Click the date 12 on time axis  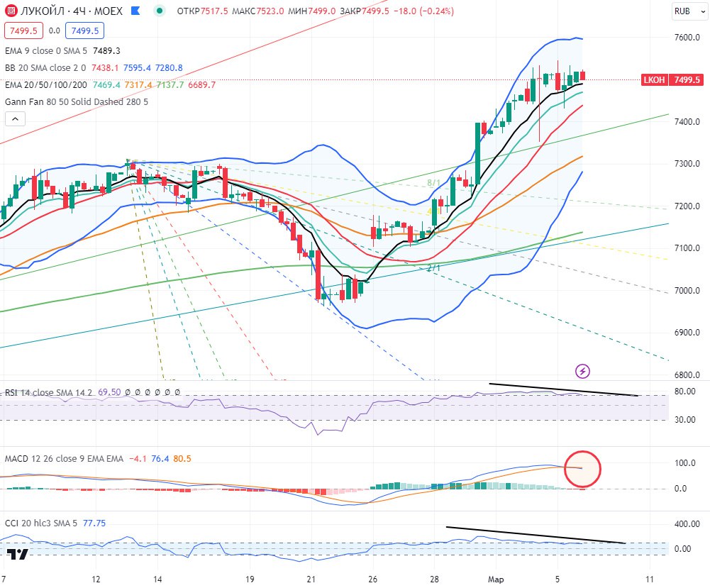click(96, 579)
